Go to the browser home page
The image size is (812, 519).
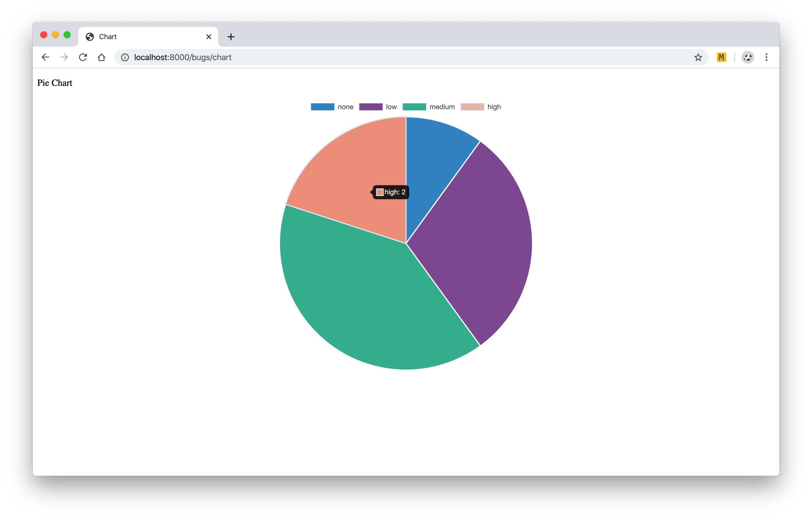(101, 58)
